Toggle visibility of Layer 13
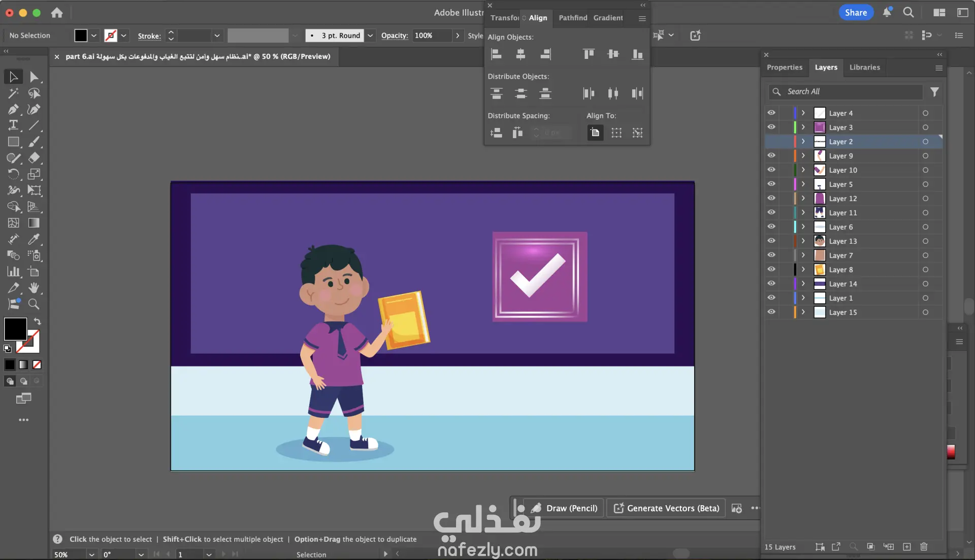 (771, 241)
